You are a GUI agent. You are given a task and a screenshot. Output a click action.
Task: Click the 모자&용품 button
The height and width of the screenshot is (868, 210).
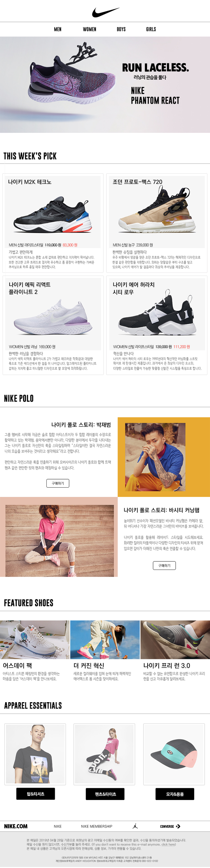coord(175,794)
